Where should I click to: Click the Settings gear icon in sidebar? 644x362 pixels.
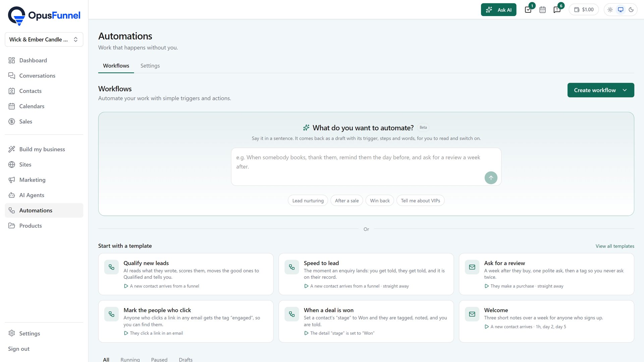(x=12, y=333)
